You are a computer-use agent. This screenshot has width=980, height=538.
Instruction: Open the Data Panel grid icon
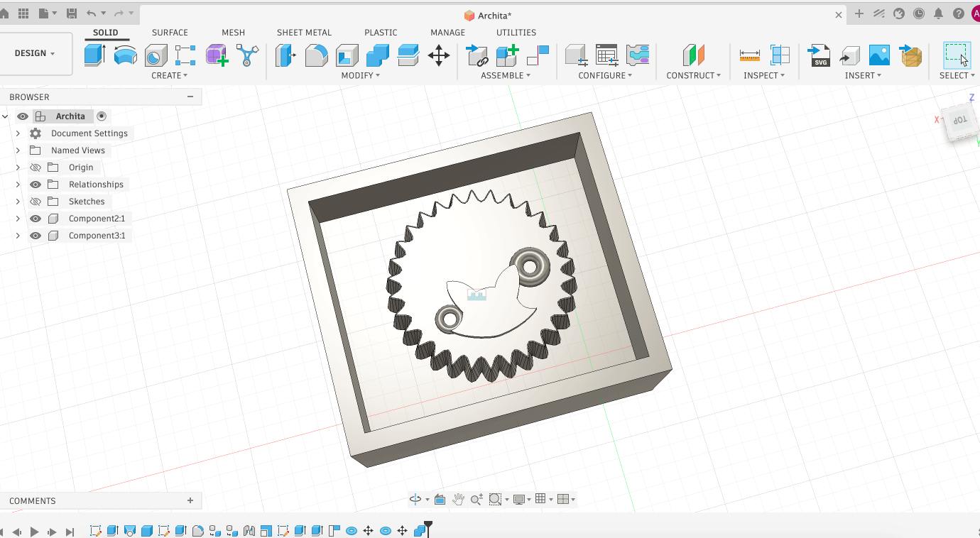coord(23,13)
